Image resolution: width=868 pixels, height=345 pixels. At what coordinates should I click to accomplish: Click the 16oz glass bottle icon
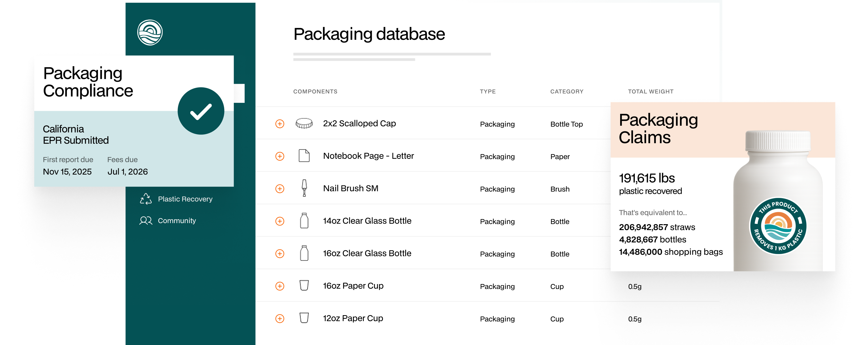click(x=304, y=253)
